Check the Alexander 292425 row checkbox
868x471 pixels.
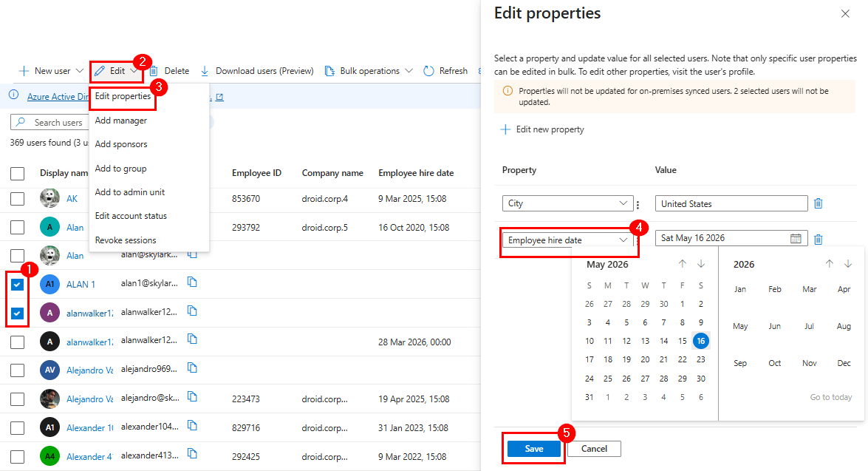pyautogui.click(x=17, y=457)
